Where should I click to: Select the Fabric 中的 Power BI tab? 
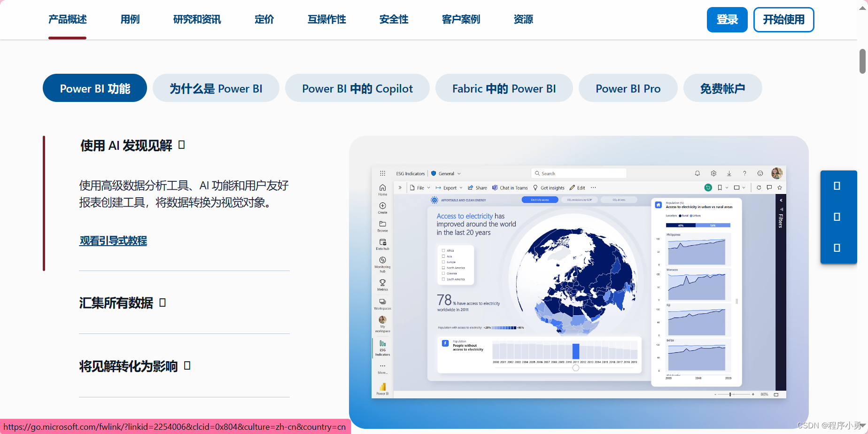pyautogui.click(x=504, y=88)
